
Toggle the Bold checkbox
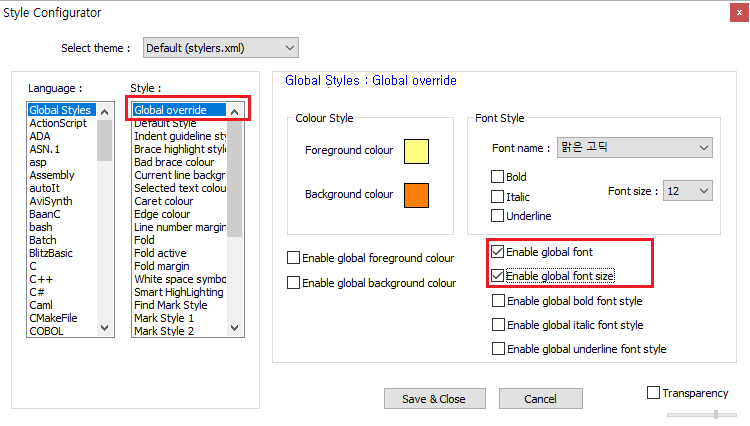pos(497,177)
